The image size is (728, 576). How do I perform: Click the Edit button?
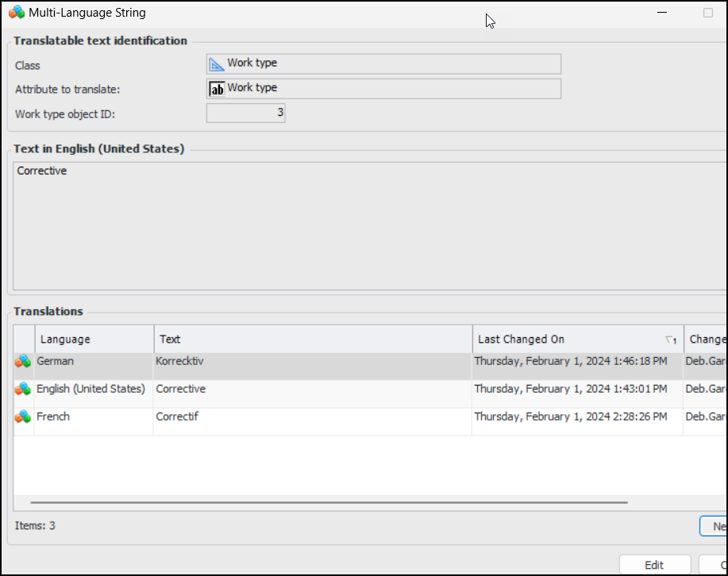[x=655, y=565]
